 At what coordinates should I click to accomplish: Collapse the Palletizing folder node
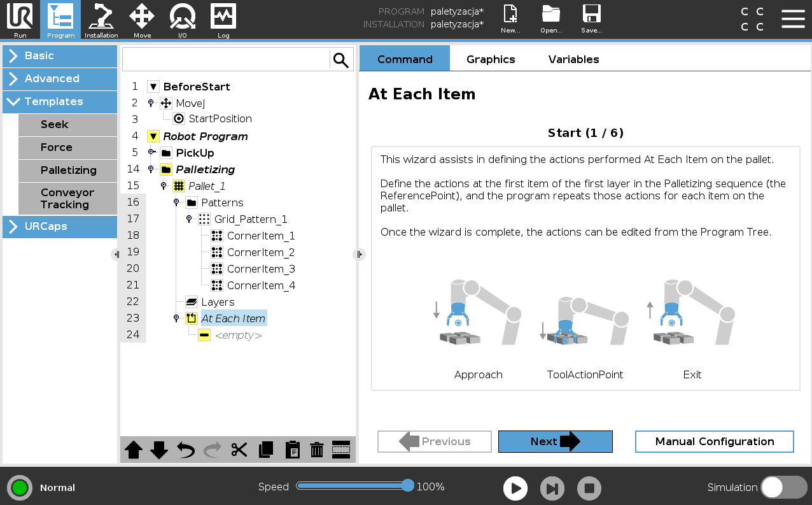[151, 169]
